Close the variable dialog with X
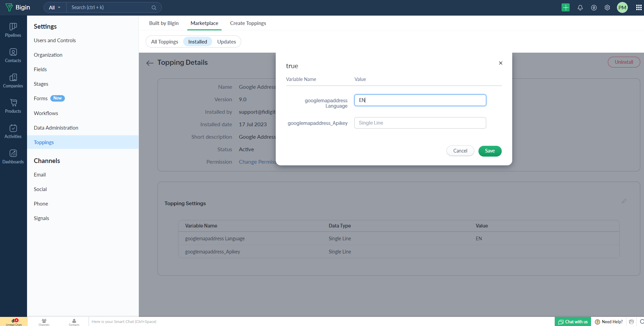Viewport: 644px width, 326px height. coord(501,63)
